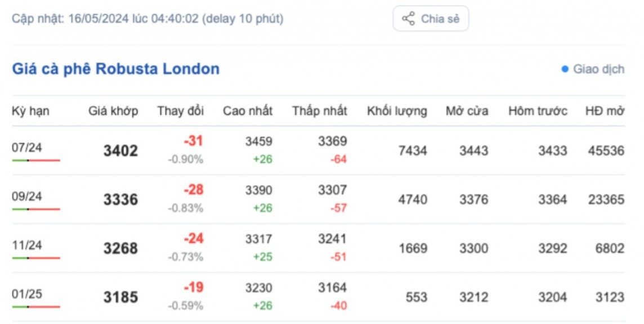Click the share icon beside Chia sẻ
Image resolution: width=644 pixels, height=324 pixels.
408,19
